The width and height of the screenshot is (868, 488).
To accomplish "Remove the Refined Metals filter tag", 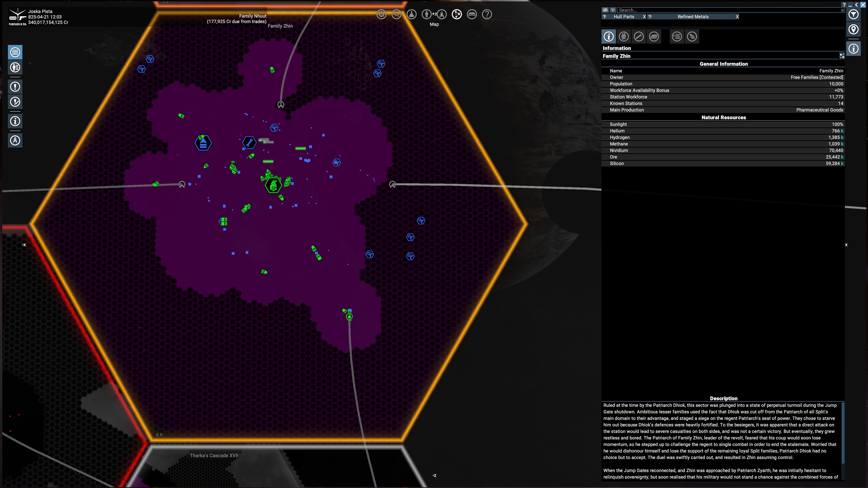I will tap(737, 16).
